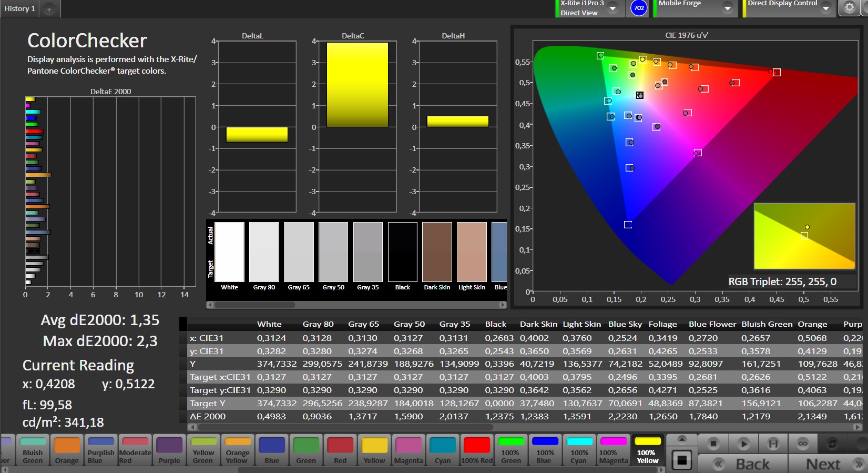Open the Mobile Forge source dropdown
Viewport: 868px width, 473px height.
(727, 8)
